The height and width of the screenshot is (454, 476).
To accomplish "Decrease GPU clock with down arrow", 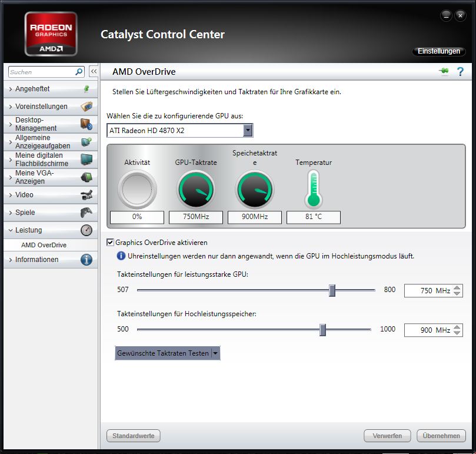I will [x=457, y=293].
